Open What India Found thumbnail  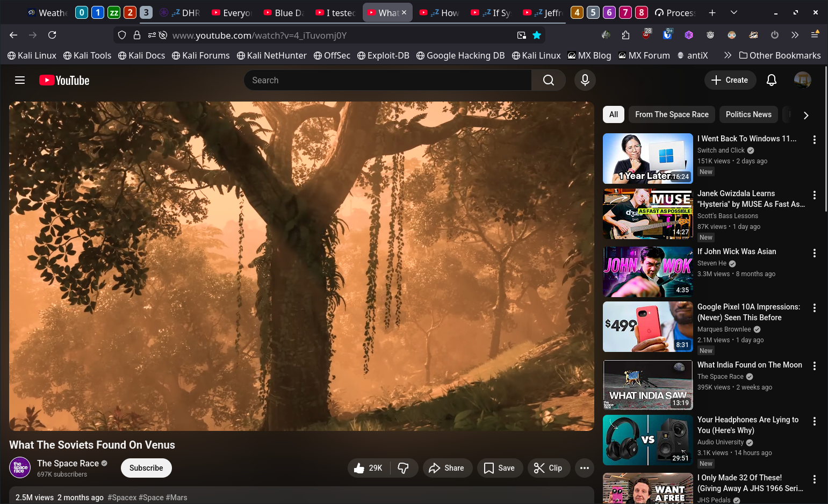(x=647, y=385)
